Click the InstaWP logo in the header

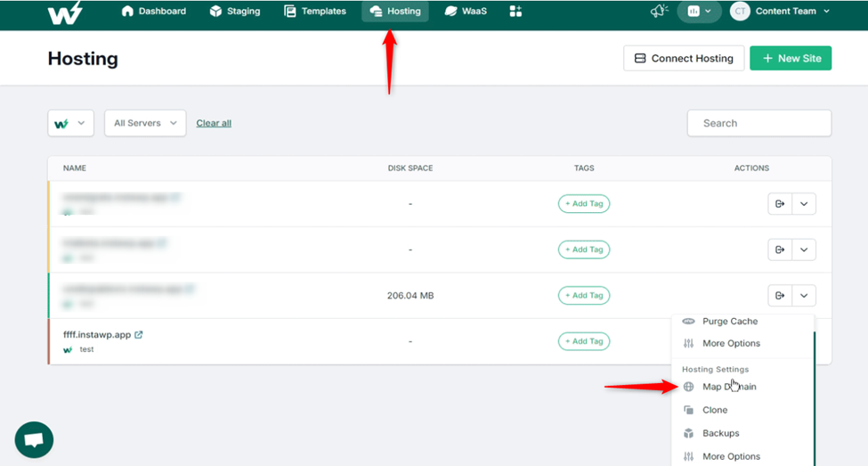coord(65,12)
